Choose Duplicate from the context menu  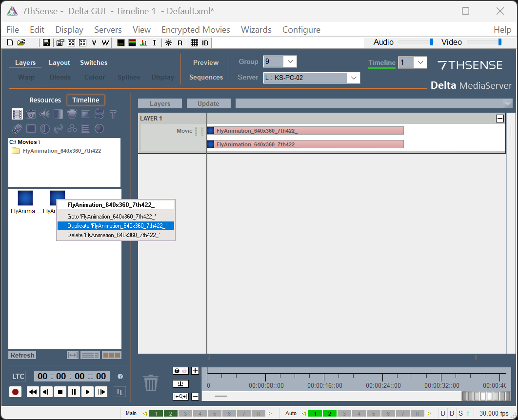(x=116, y=226)
